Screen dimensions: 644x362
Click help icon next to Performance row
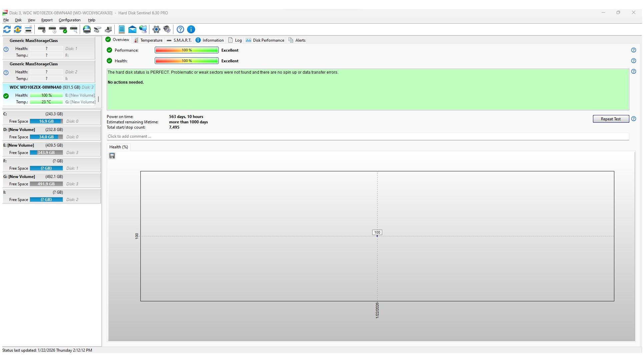click(x=633, y=50)
